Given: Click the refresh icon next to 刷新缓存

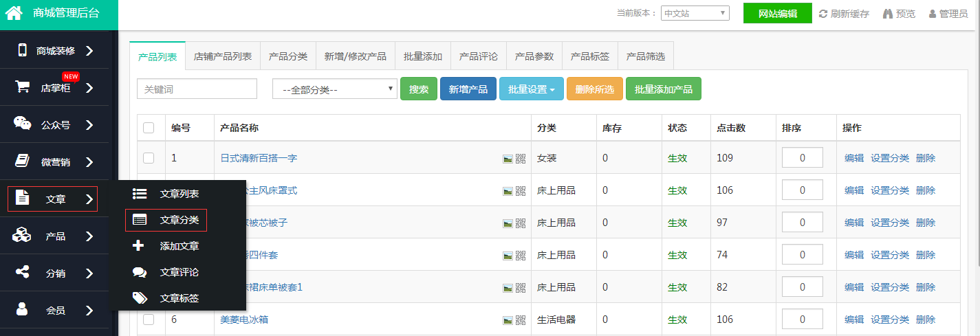Looking at the screenshot, I should tap(823, 14).
